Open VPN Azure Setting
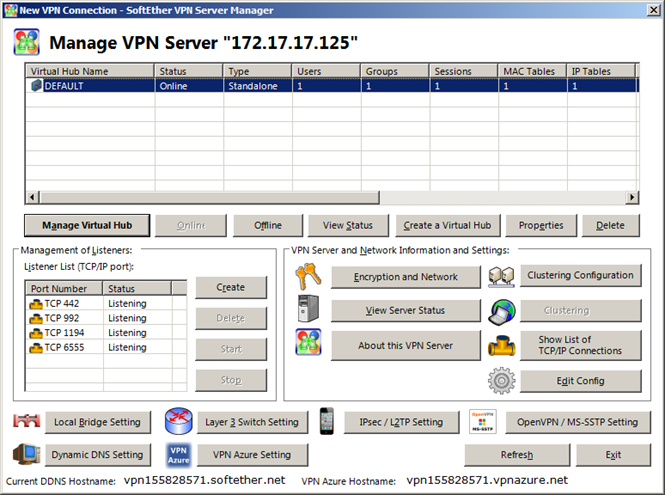The width and height of the screenshot is (665, 495). pos(252,455)
